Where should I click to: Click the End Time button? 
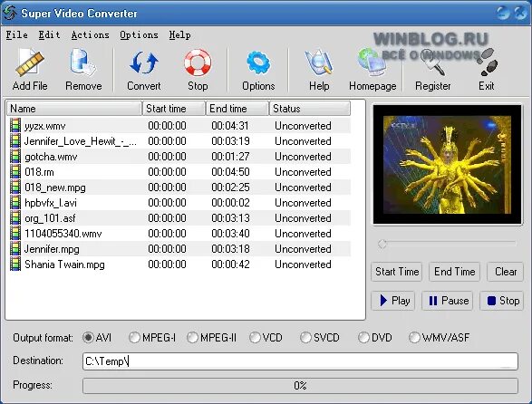point(454,272)
